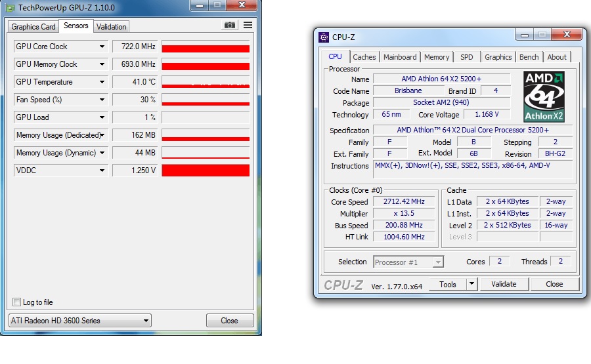Click 1.168 V core voltage field
Viewport: 591px width, 364px height.
pos(487,114)
